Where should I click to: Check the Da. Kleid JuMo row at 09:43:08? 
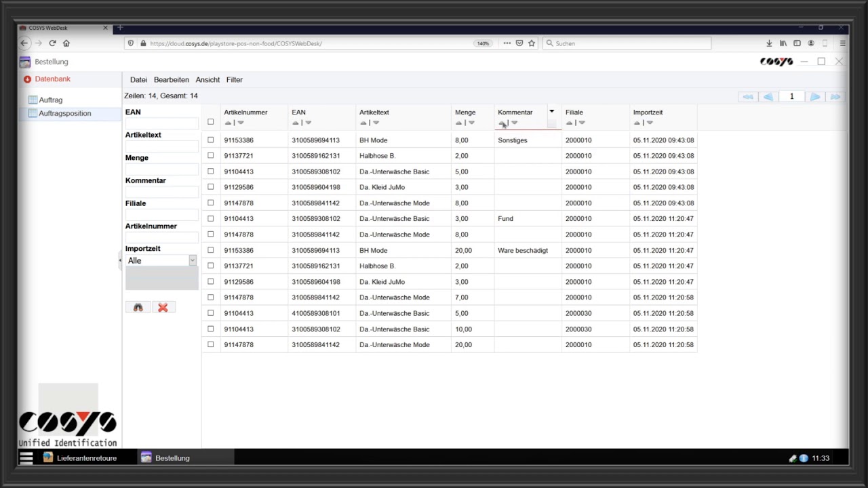tap(211, 187)
